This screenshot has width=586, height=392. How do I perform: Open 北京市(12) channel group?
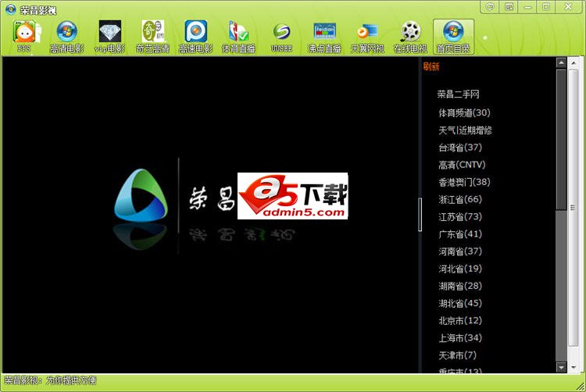[x=460, y=321]
